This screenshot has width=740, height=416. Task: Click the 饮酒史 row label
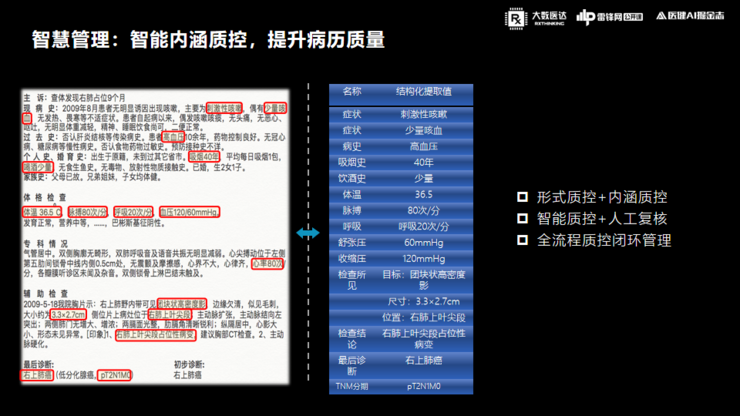click(x=352, y=178)
